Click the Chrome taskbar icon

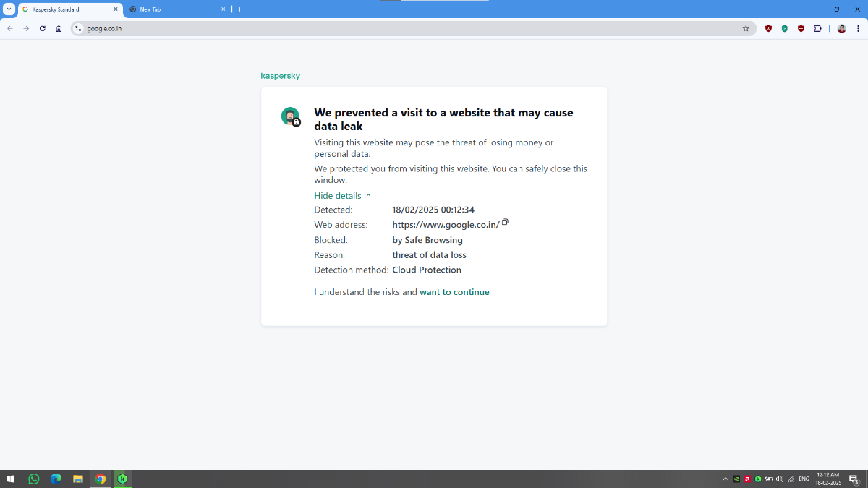pos(101,479)
